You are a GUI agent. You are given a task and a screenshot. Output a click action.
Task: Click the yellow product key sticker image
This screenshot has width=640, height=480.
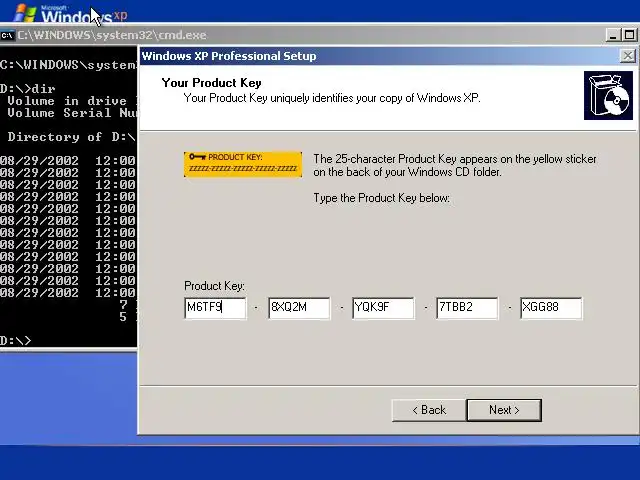243,164
